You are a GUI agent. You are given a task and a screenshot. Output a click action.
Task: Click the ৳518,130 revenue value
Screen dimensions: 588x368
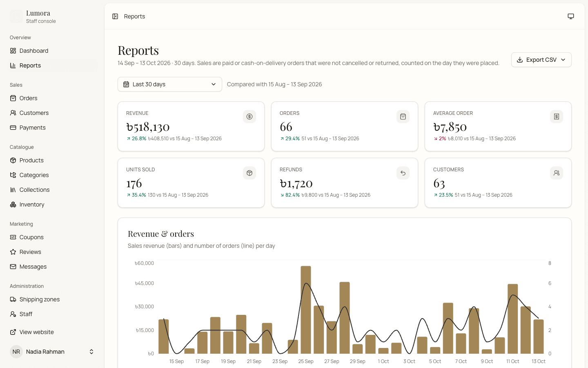click(148, 127)
